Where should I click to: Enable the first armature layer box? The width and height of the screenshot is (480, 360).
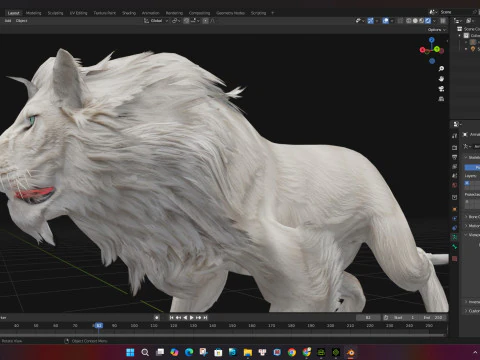point(467,183)
